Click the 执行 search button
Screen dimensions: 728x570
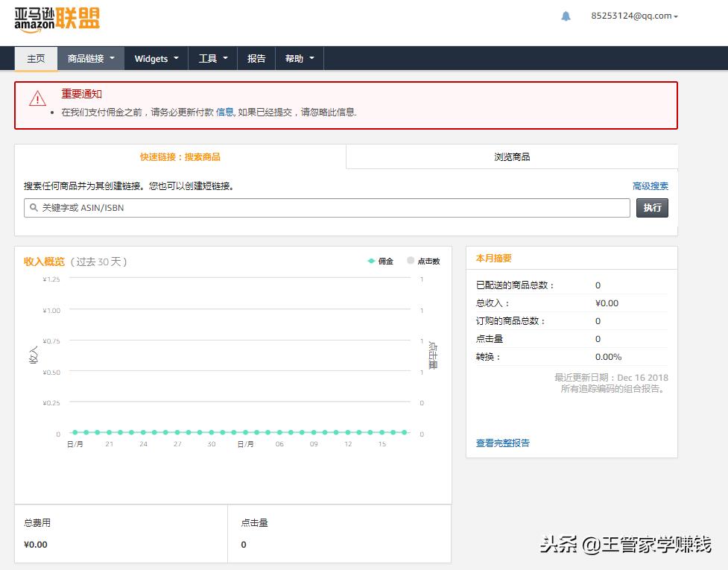pyautogui.click(x=651, y=208)
